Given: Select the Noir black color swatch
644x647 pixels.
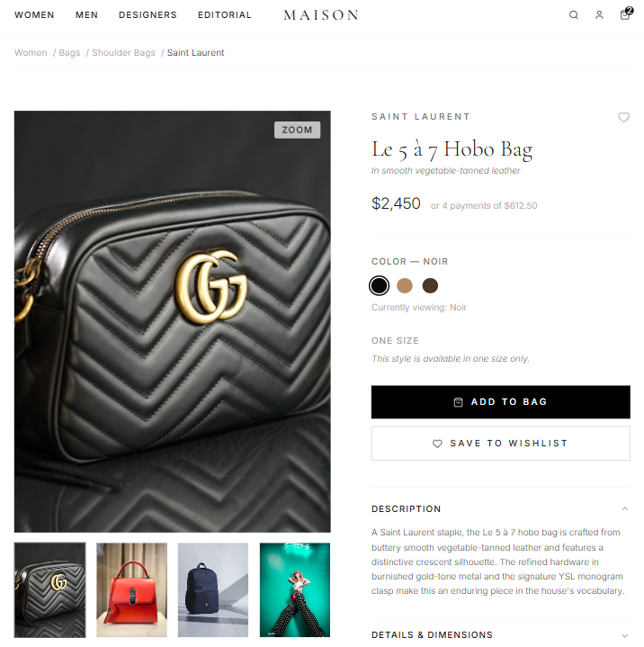Looking at the screenshot, I should pyautogui.click(x=379, y=285).
